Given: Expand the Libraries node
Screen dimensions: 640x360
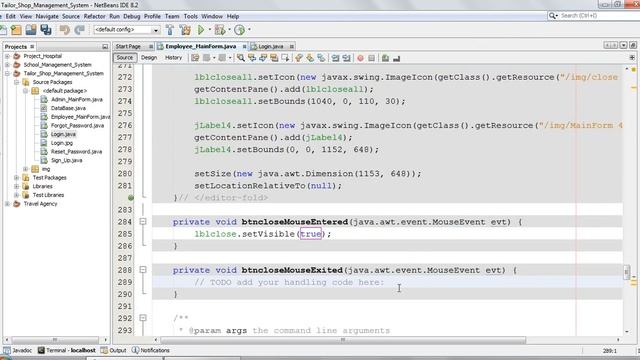Looking at the screenshot, I should (16, 186).
